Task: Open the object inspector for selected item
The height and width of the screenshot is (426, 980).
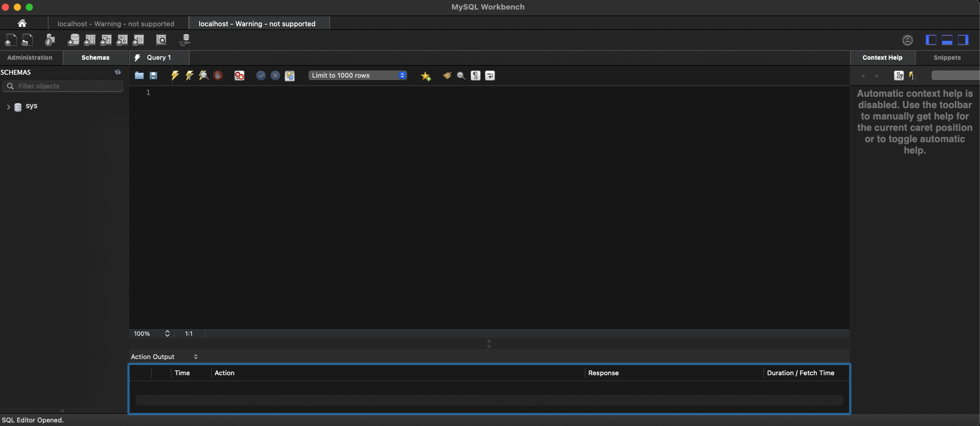Action: pos(50,40)
